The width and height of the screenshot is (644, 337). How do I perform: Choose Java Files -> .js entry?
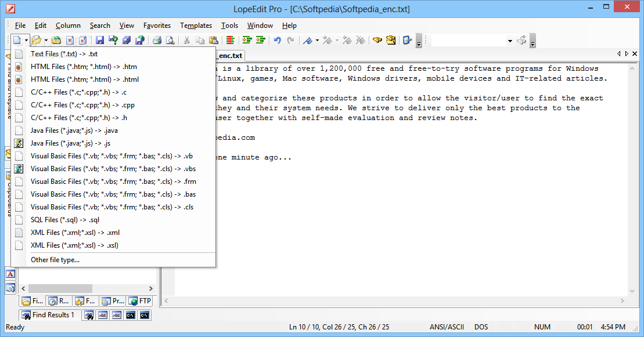pyautogui.click(x=113, y=143)
